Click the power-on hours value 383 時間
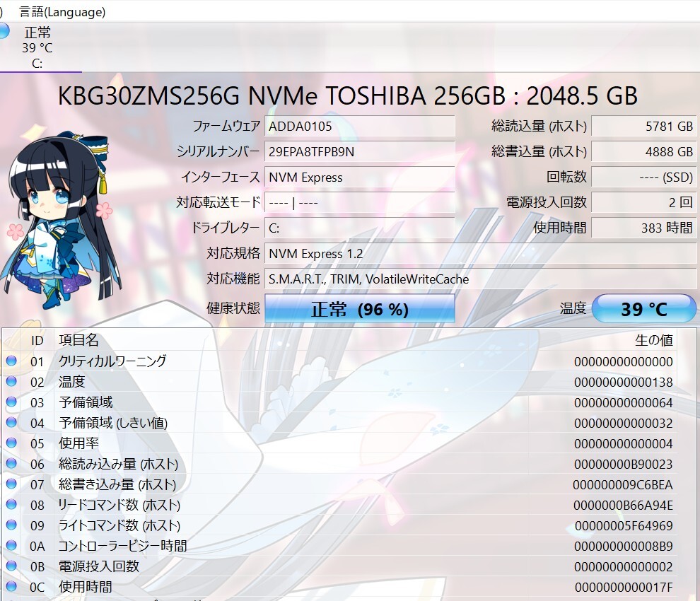 [x=643, y=228]
